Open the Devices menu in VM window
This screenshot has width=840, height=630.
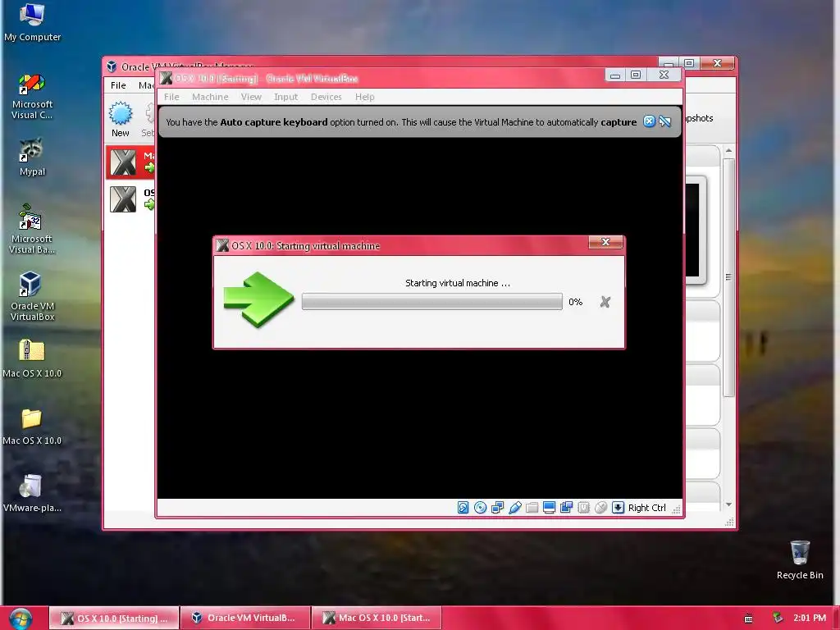point(326,97)
